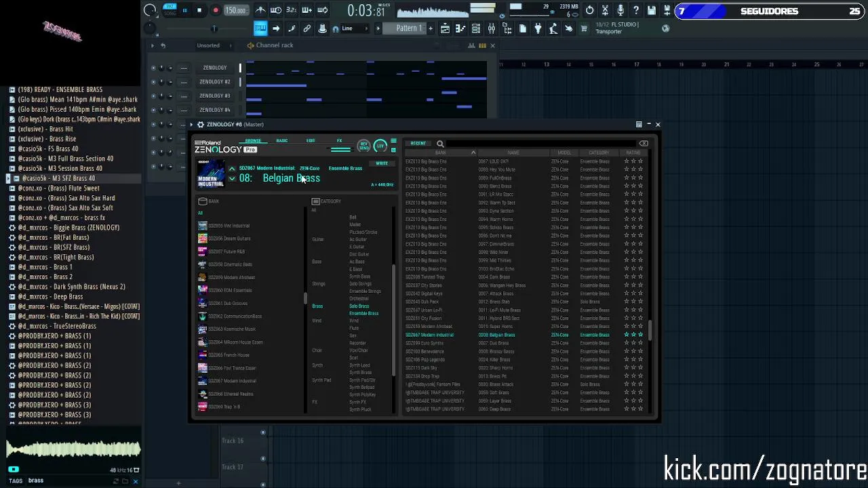This screenshot has width=868, height=488.
Task: Switch to the BROWSE tab in ZENOLOGY
Action: coord(253,141)
